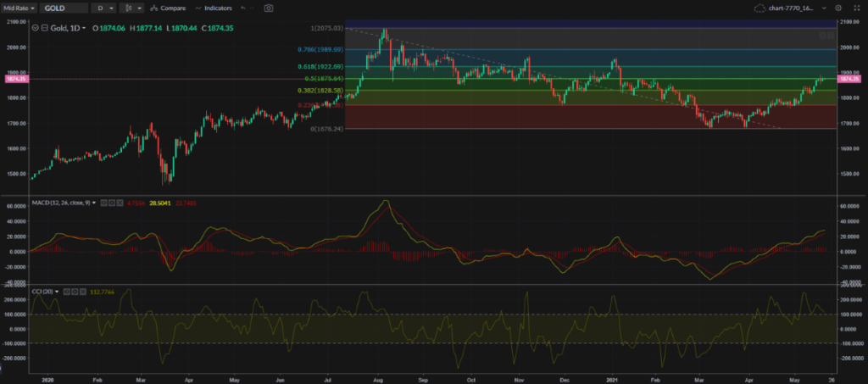
Task: Open the Indicators menu
Action: click(212, 8)
